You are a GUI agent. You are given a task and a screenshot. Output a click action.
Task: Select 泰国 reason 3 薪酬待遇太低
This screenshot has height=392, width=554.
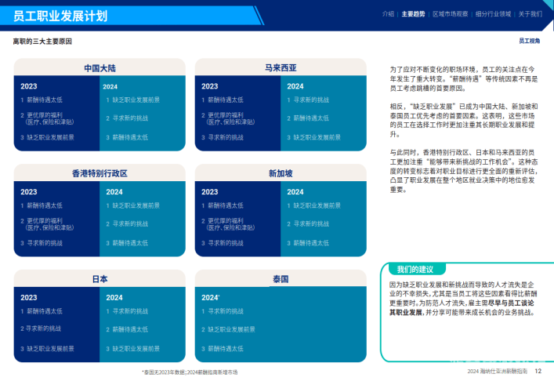click(223, 349)
